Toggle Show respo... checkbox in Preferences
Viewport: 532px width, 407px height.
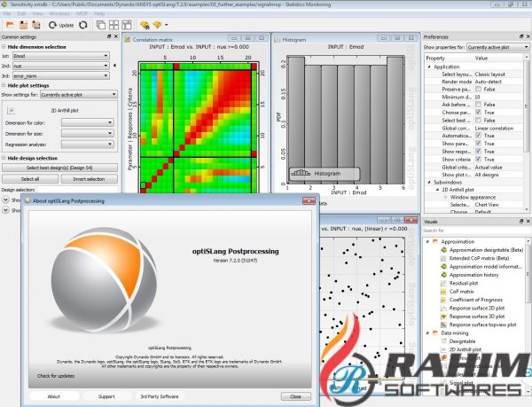click(478, 152)
